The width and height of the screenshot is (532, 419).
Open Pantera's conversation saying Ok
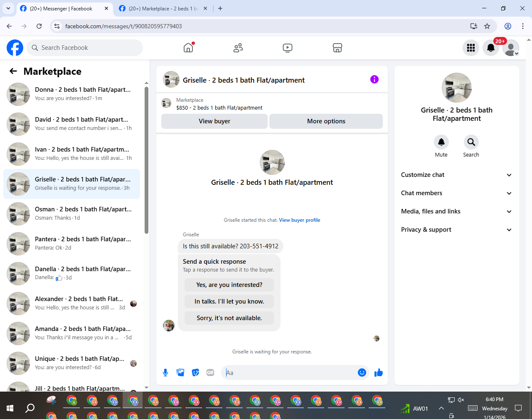click(x=71, y=244)
